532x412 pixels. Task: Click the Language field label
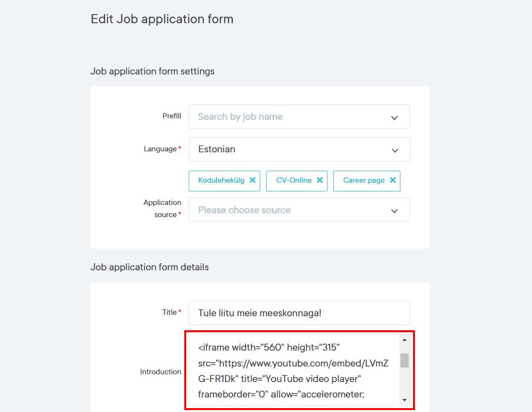click(160, 149)
